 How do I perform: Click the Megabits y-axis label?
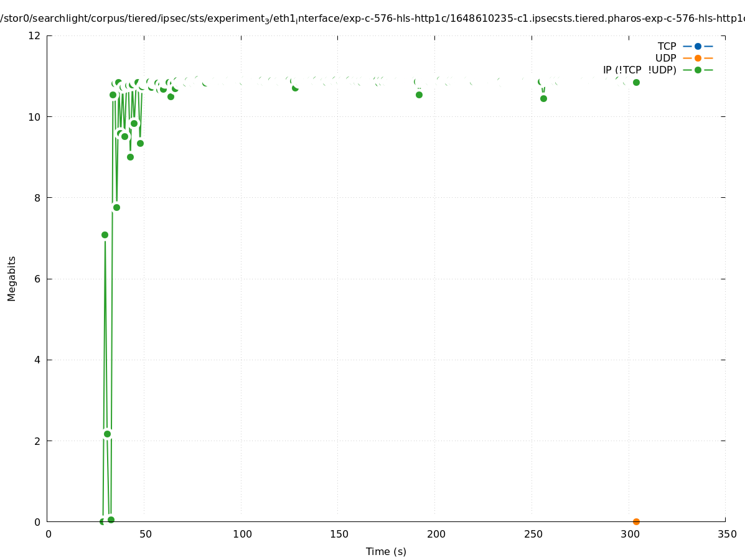coord(11,279)
